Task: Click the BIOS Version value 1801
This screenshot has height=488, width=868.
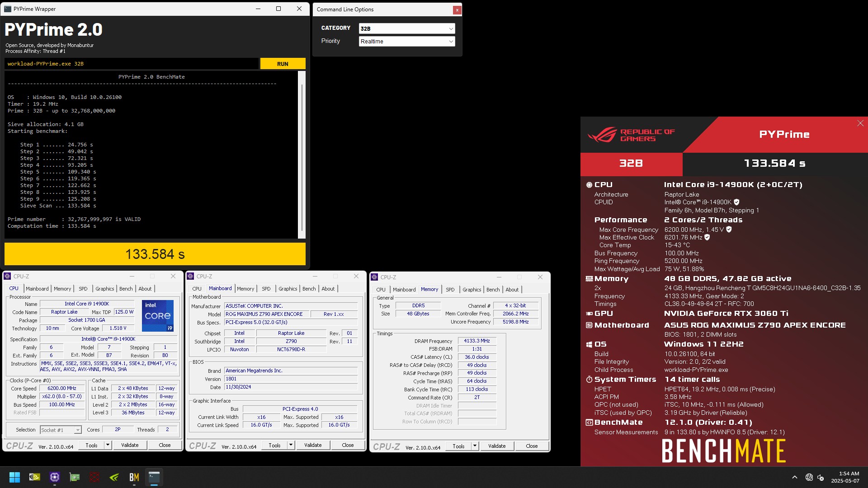Action: point(291,379)
